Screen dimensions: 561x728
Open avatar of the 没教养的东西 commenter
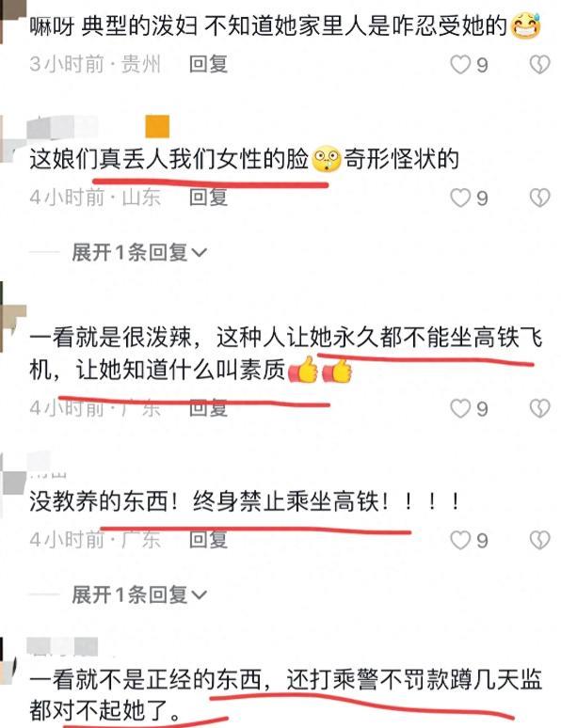[12, 483]
